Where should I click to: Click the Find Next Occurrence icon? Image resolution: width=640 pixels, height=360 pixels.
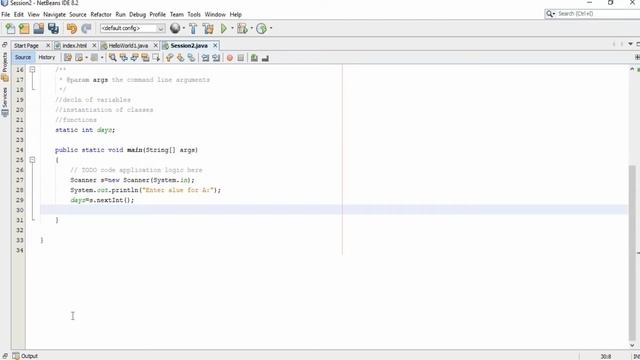134,58
